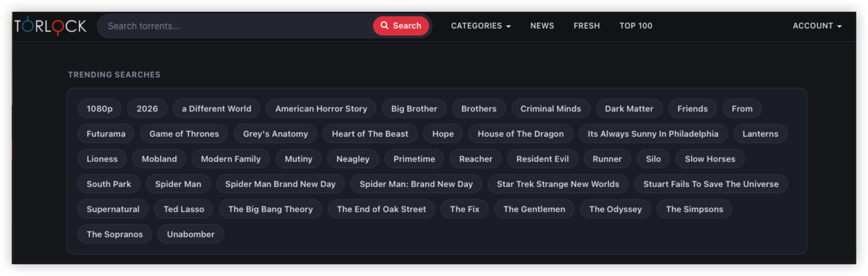868x276 pixels.
Task: Click the Big Brother tag
Action: pos(414,108)
